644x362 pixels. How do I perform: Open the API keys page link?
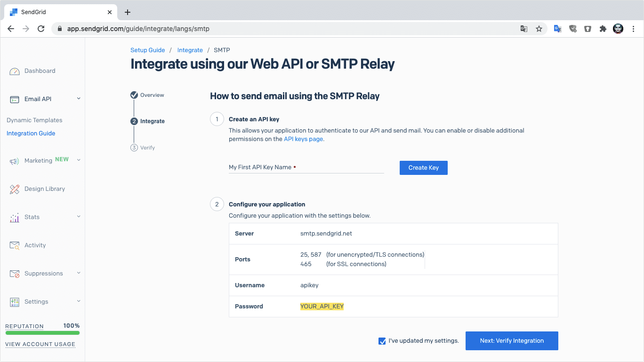304,139
